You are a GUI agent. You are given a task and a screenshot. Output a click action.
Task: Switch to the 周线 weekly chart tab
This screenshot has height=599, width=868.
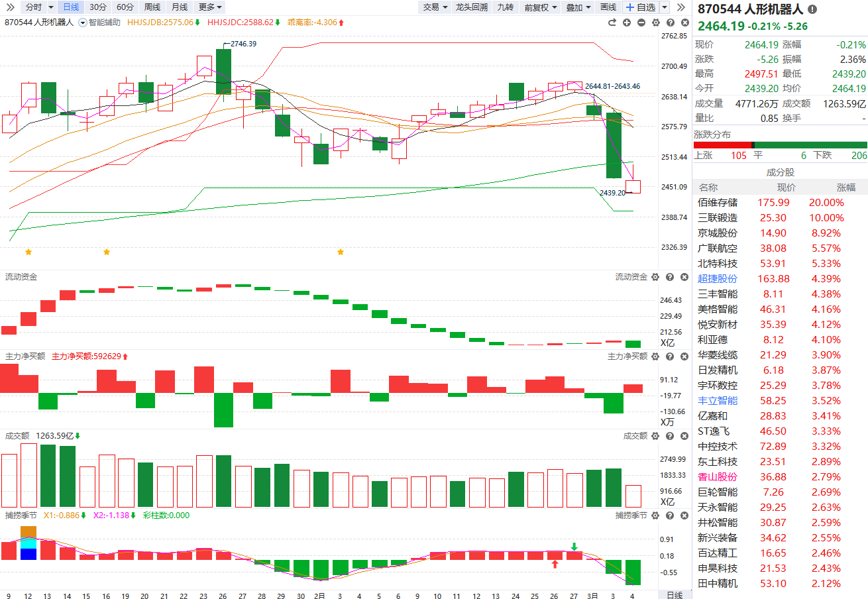[152, 7]
